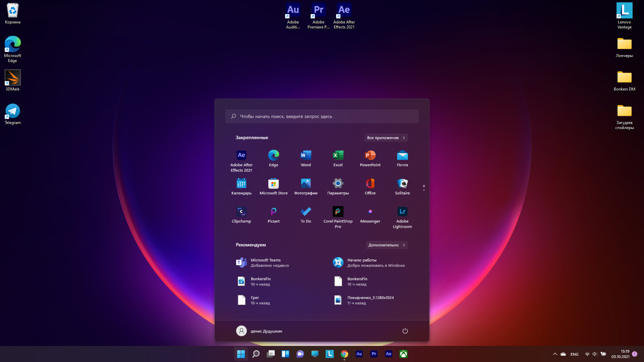Open Adobe Audition from taskbar
This screenshot has height=362, width=644.
pyautogui.click(x=359, y=354)
